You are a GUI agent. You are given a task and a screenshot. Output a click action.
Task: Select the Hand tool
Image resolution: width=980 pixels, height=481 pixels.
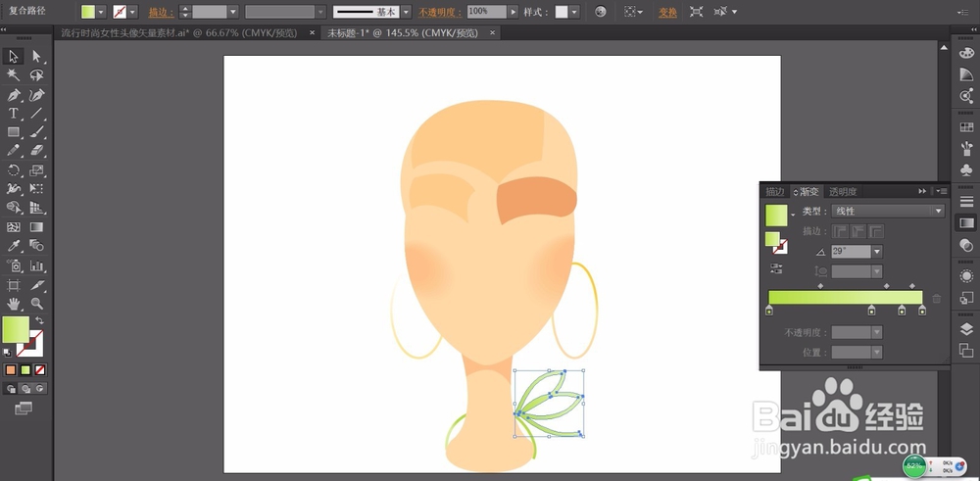coord(13,305)
